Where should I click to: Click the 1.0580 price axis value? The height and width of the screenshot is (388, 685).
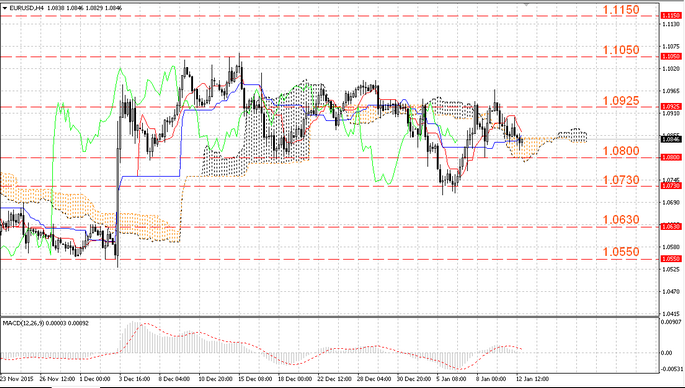671,247
